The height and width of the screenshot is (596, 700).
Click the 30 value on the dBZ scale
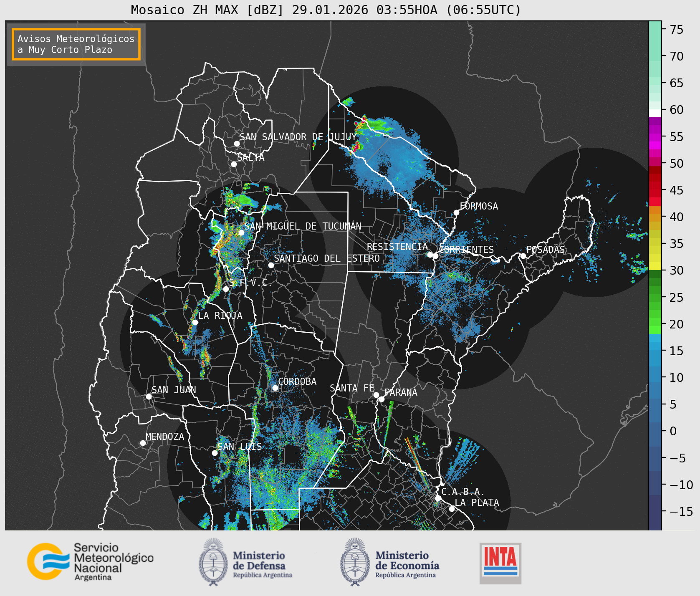pos(677,270)
